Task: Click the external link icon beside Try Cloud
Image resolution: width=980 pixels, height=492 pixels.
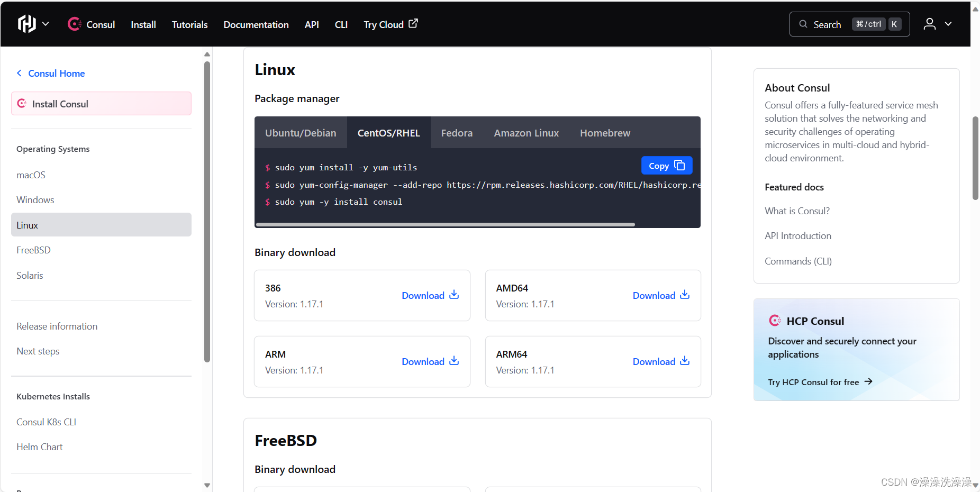Action: click(x=413, y=23)
